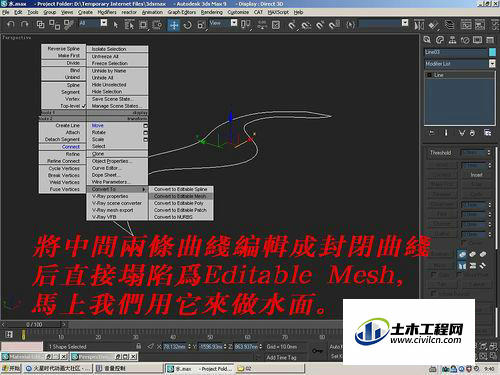Image resolution: width=500 pixels, height=375 pixels.
Task: Choose Convert to Editable Poly
Action: pyautogui.click(x=180, y=203)
